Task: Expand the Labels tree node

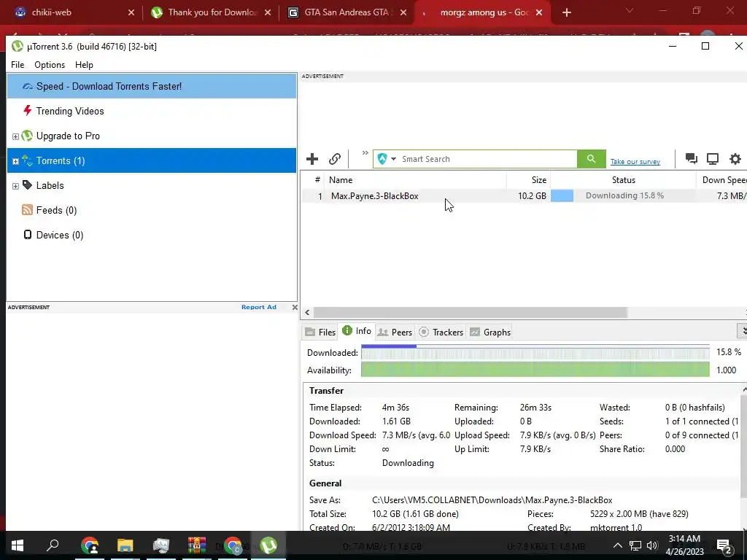Action: point(15,186)
